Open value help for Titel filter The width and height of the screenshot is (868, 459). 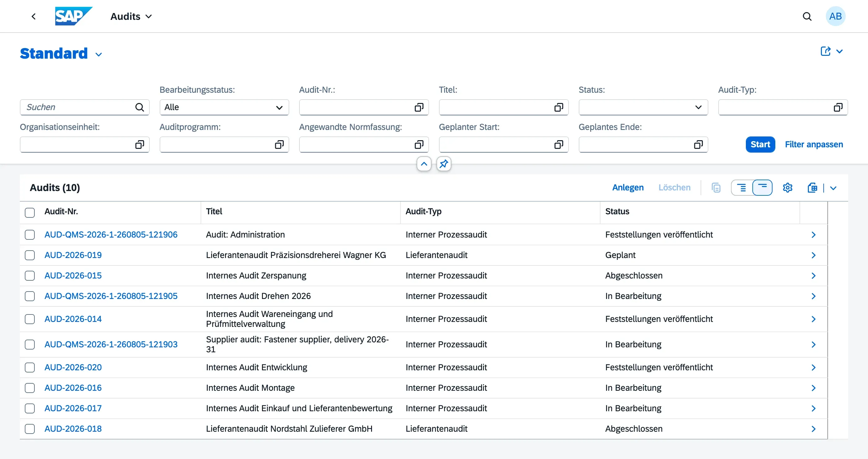point(559,107)
